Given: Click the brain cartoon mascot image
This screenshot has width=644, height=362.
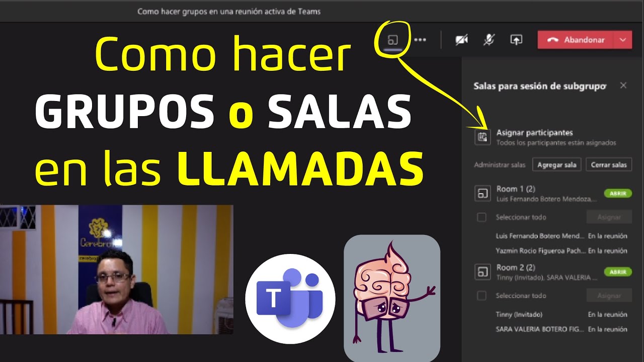Looking at the screenshot, I should click(x=392, y=298).
